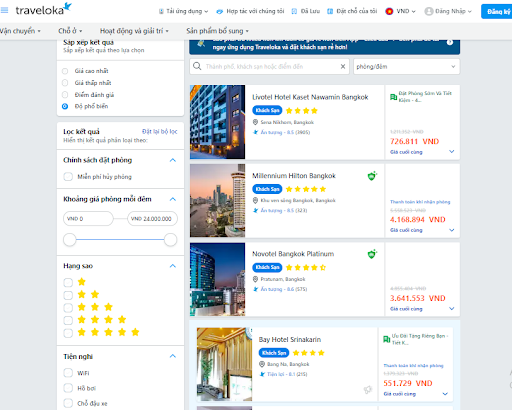The image size is (512, 410).
Task: Click the Đặt lại bộ lọc link
Action: (160, 131)
